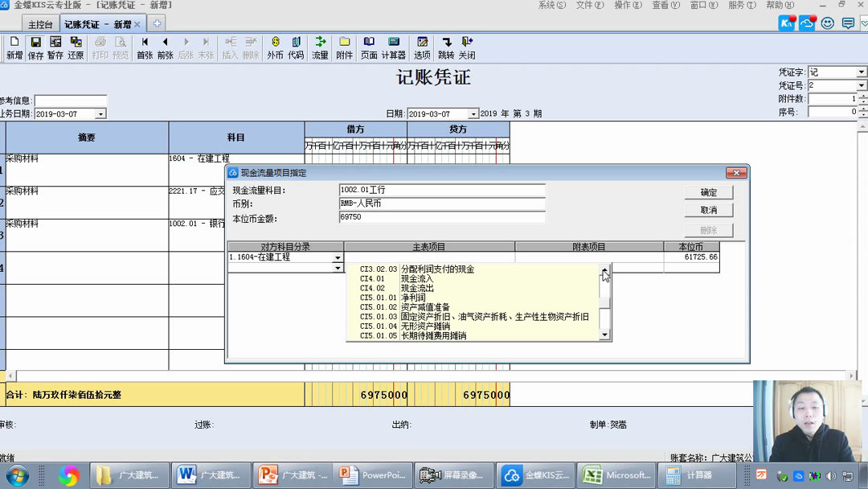This screenshot has height=489, width=868.
Task: Click the 取消 cancel button
Action: [x=710, y=211]
